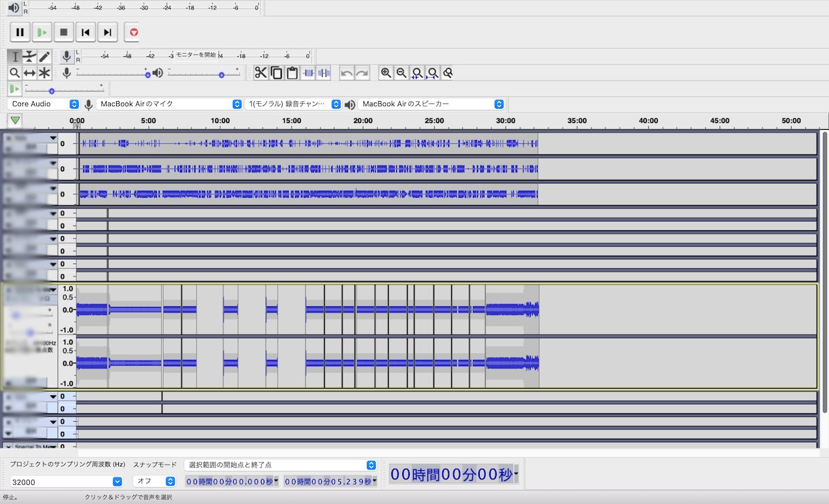
Task: Open the 1(モノラル) 録音チャンネル dropdown
Action: coord(293,104)
